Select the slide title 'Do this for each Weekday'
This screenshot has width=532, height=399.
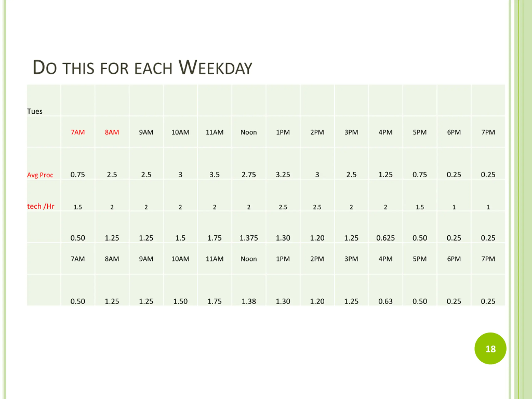pos(142,67)
